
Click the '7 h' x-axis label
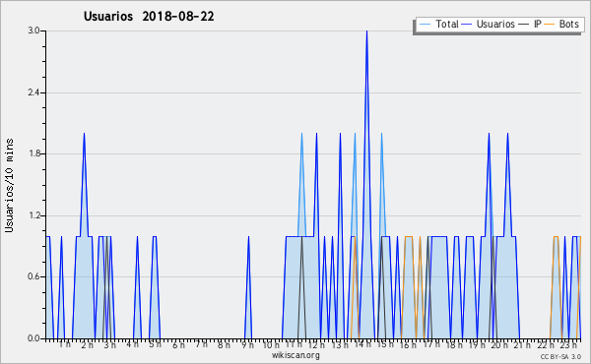[x=201, y=344]
